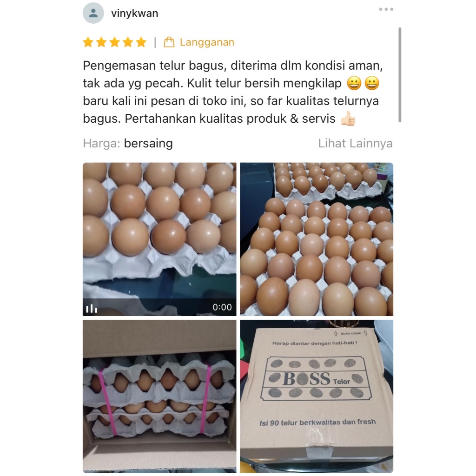Click the Harga: bersaing label
The width and height of the screenshot is (476, 476).
pos(128,143)
